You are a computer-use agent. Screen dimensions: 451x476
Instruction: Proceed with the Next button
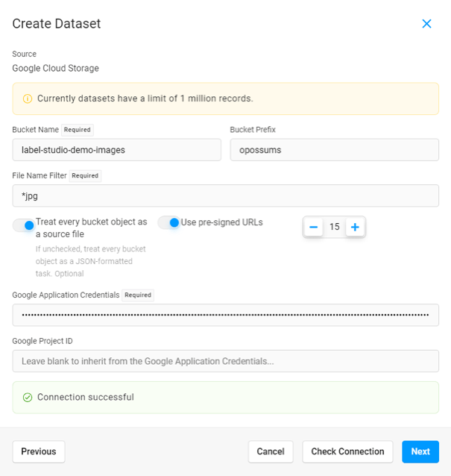click(x=420, y=451)
